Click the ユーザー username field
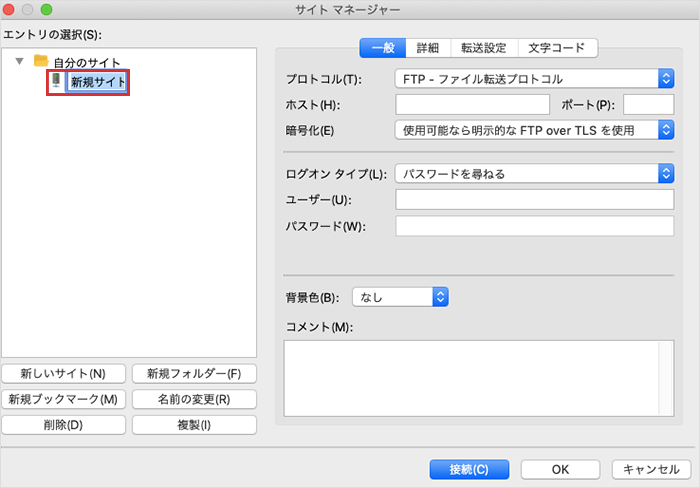 534,200
